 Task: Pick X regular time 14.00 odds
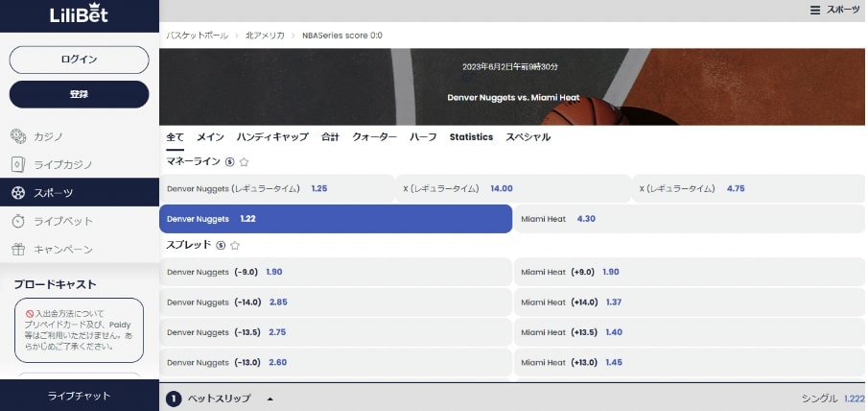512,188
